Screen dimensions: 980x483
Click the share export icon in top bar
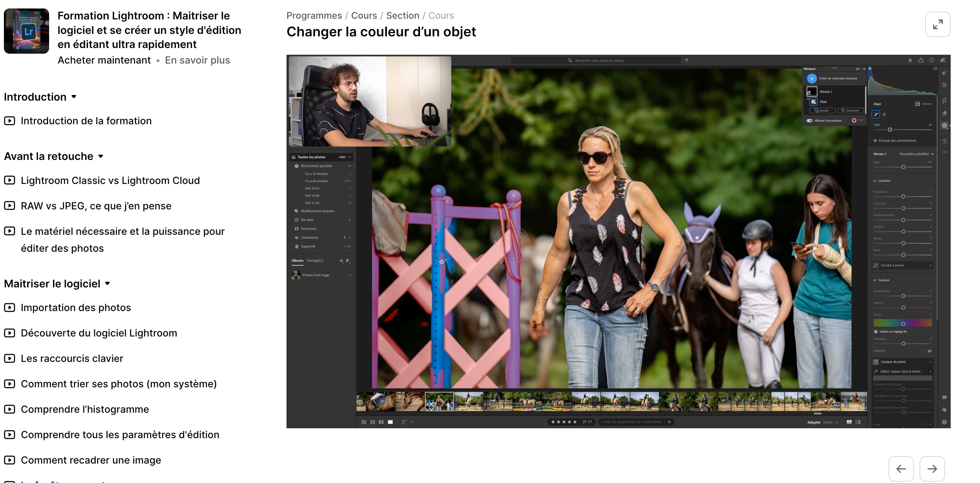pyautogui.click(x=921, y=60)
